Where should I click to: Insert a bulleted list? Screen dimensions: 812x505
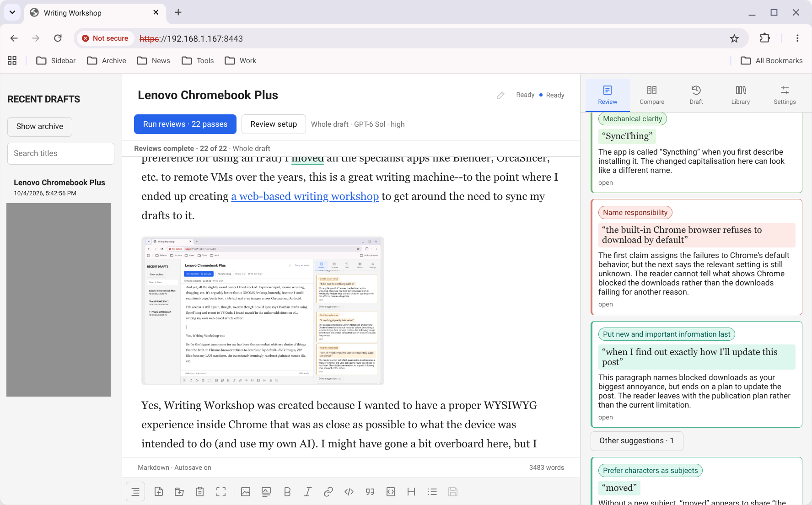(x=432, y=492)
